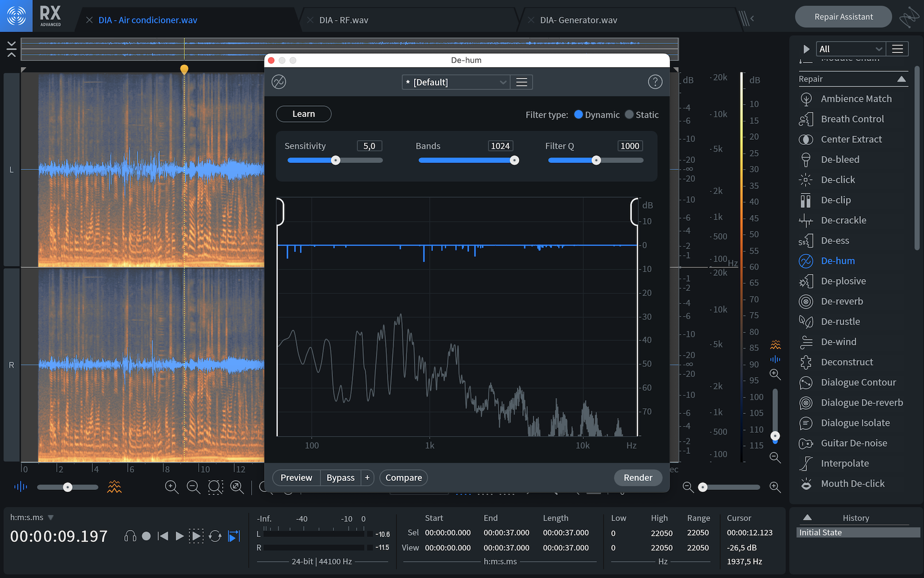
Task: Select the Dynamic filter type
Action: 578,114
